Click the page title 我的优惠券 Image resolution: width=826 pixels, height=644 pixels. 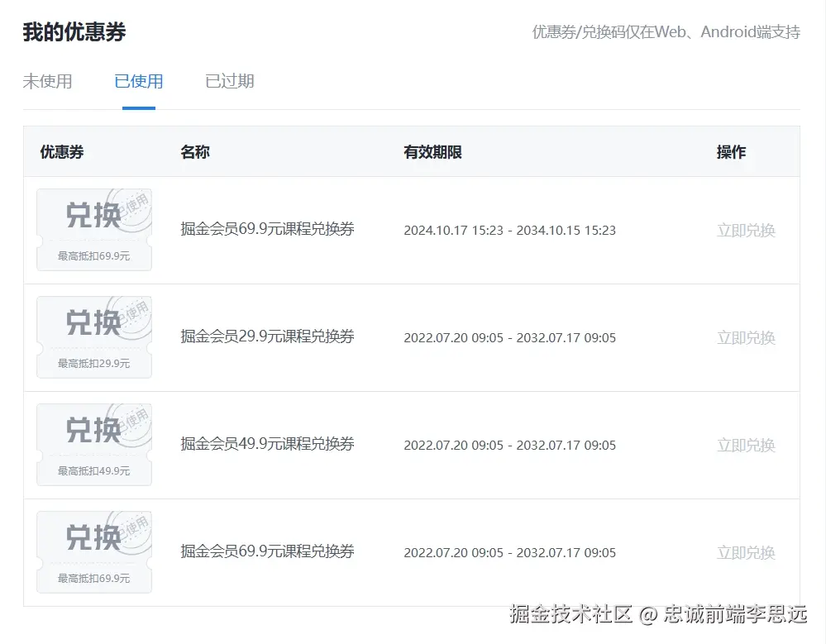tap(73, 31)
